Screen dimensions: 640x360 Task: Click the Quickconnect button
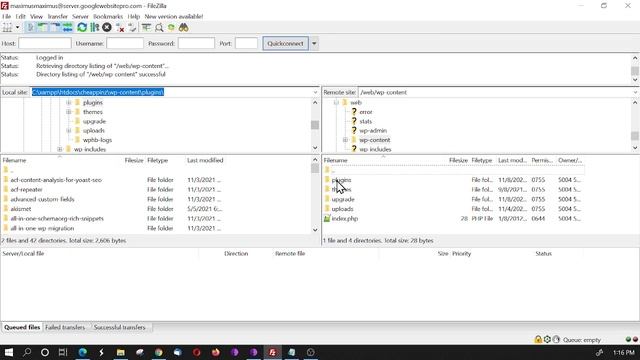(x=285, y=43)
